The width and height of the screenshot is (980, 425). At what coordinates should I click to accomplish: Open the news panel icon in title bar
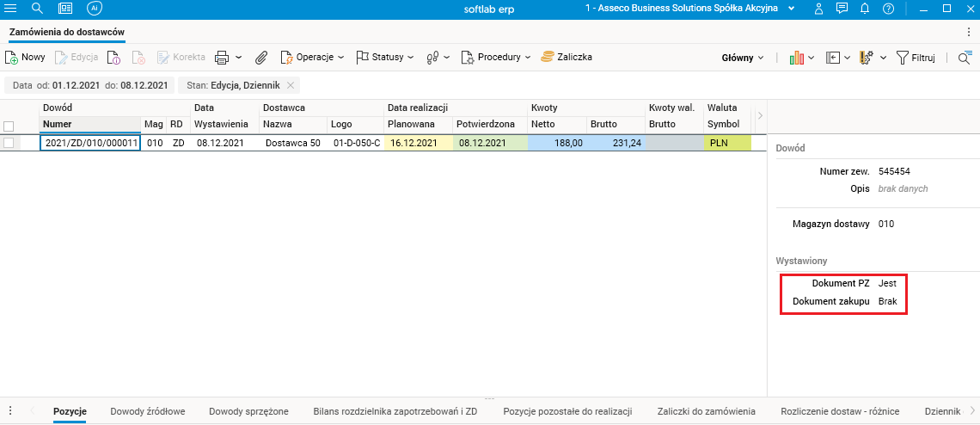click(x=65, y=9)
